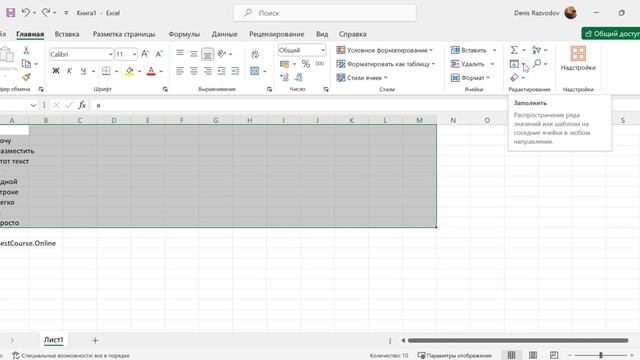Align text to top of cell

tap(180, 53)
